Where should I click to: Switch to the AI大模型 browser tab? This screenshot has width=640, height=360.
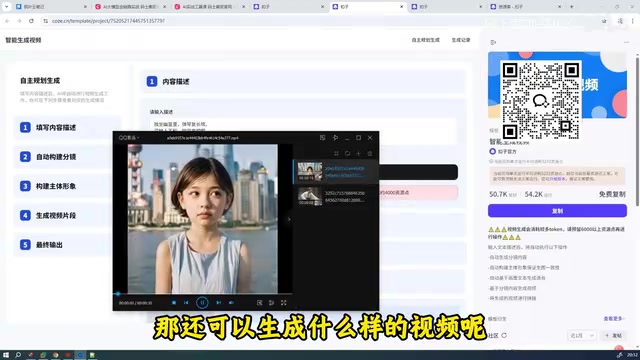(x=131, y=7)
